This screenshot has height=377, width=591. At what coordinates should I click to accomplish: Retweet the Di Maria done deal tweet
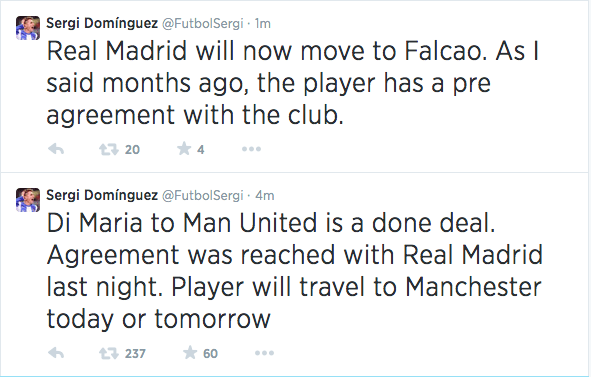tap(109, 354)
